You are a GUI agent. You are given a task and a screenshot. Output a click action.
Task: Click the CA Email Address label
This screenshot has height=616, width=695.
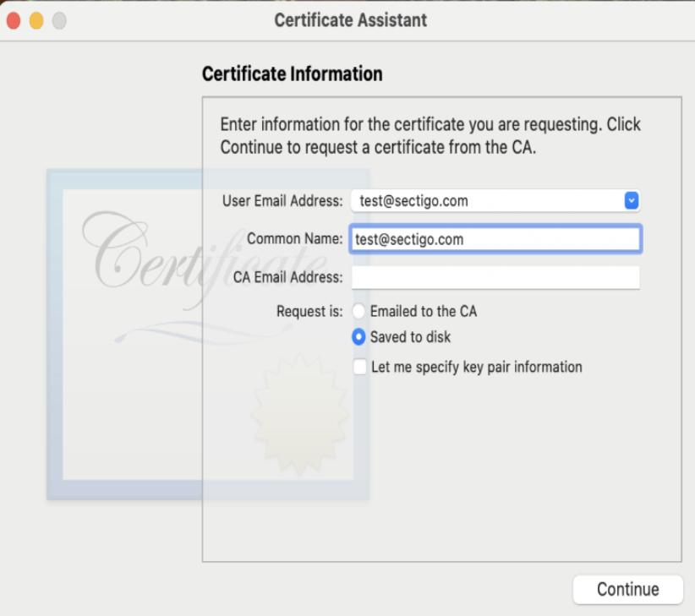pyautogui.click(x=288, y=277)
